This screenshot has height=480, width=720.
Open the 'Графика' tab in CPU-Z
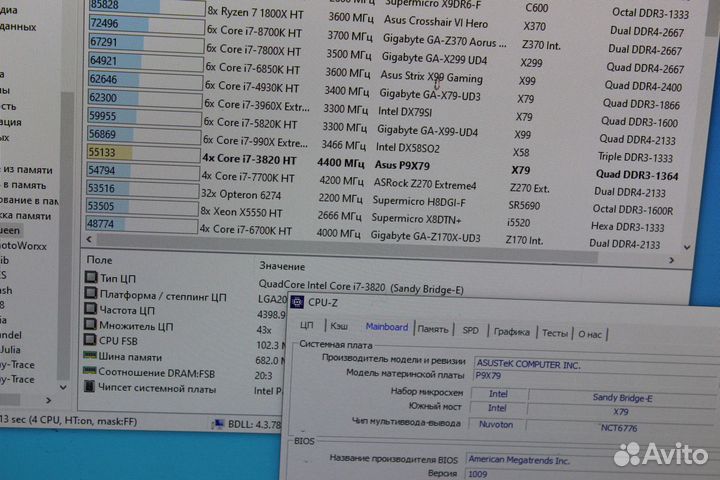click(512, 332)
